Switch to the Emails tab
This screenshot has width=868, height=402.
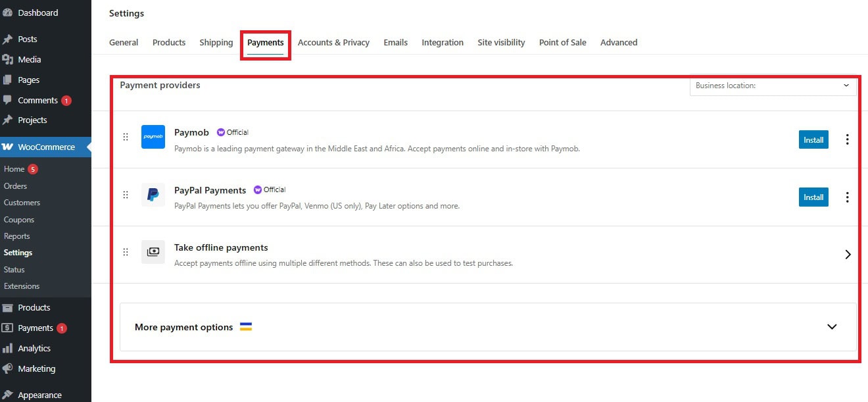point(396,43)
